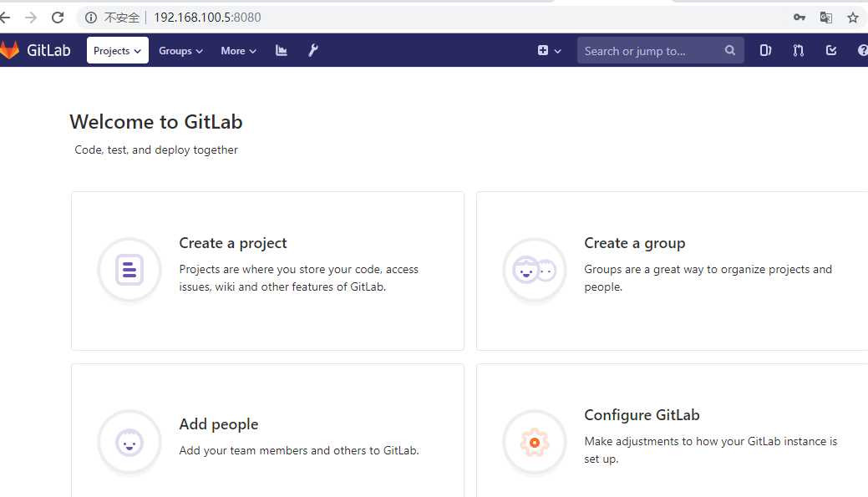
Task: Open the Add people card link
Action: (267, 430)
